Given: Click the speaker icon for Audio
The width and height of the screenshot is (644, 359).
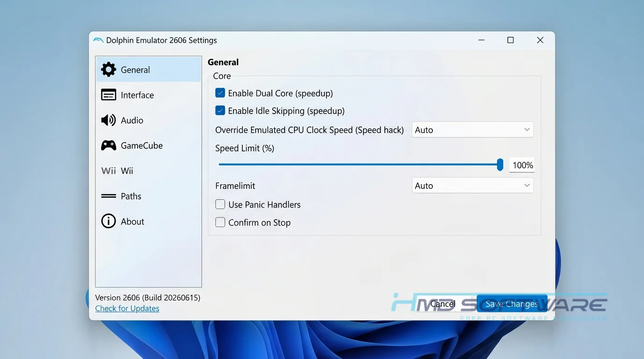Looking at the screenshot, I should 109,120.
